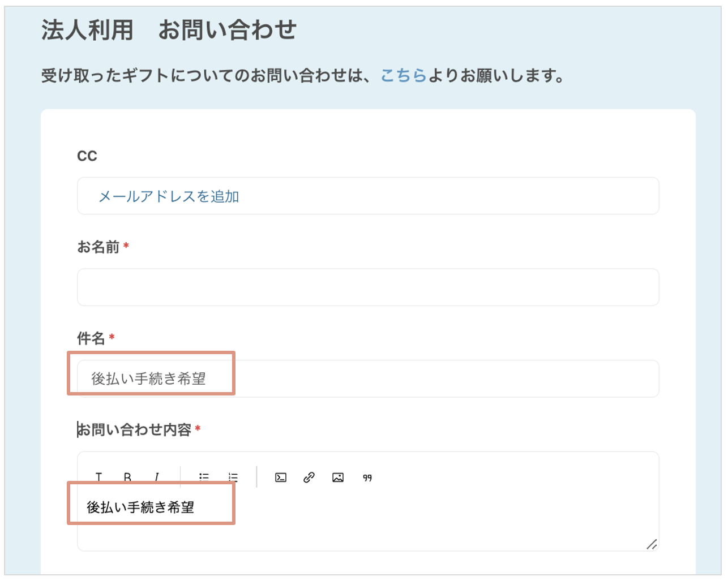Add a hyperlink via the link icon
728x585 pixels.
pyautogui.click(x=309, y=478)
